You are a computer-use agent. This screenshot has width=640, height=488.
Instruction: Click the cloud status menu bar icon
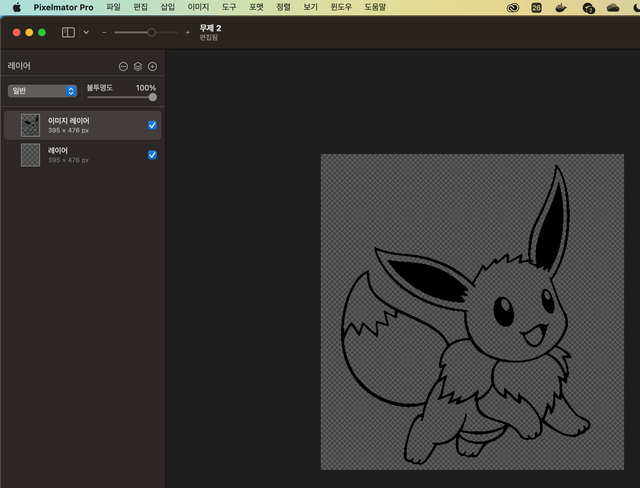pos(613,8)
